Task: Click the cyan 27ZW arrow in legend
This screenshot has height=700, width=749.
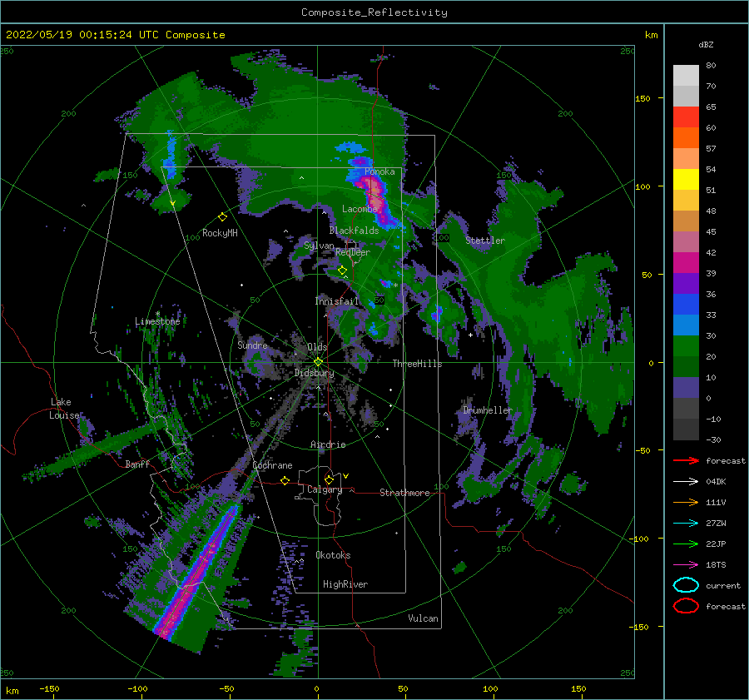Action: click(686, 524)
